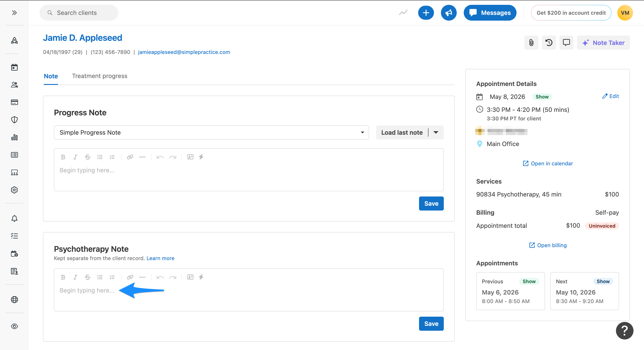Click the trend line analytics icon in header
The image size is (644, 350).
[x=403, y=12]
